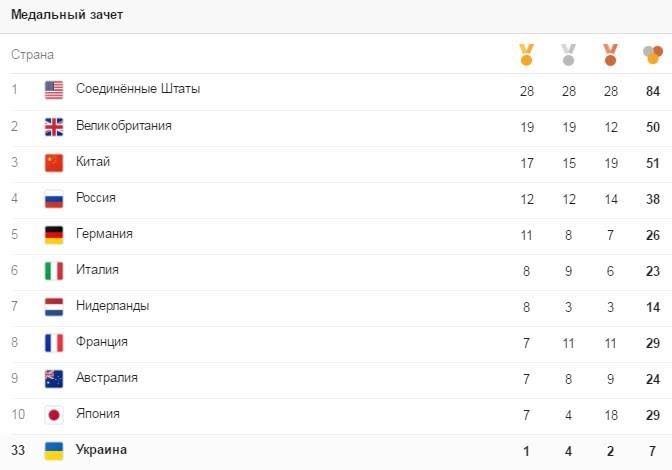672x470 pixels.
Task: Click the gold medal column icon
Action: [527, 54]
